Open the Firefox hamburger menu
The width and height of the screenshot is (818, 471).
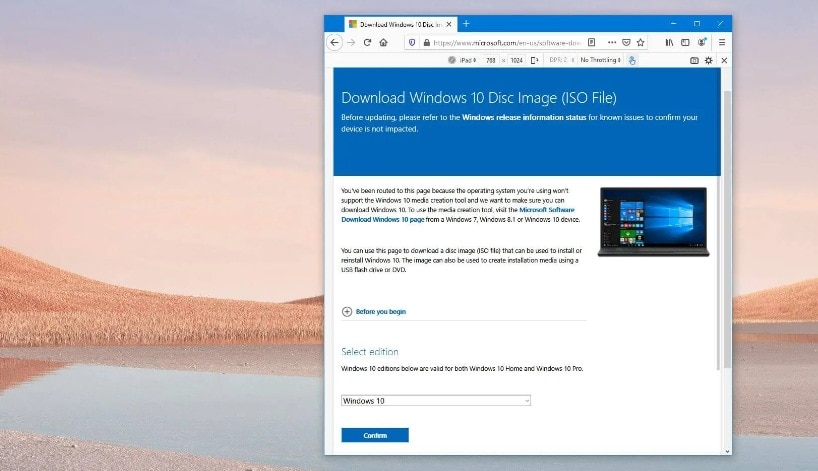[x=722, y=42]
